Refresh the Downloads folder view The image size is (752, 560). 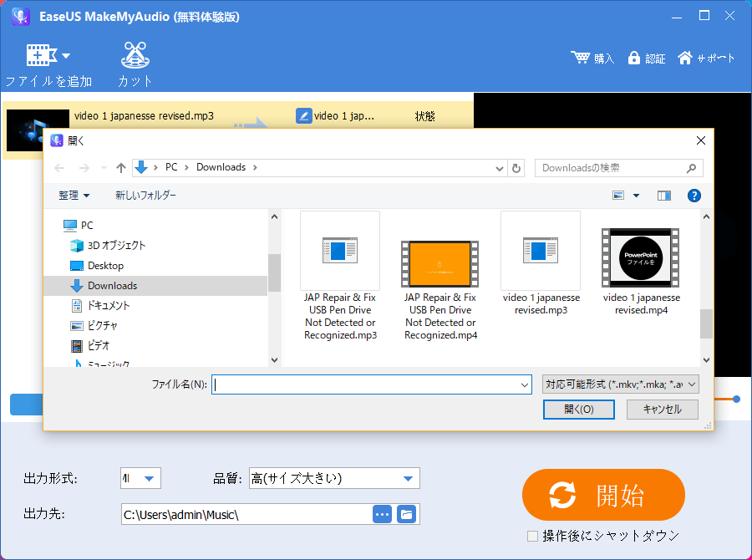pos(516,169)
